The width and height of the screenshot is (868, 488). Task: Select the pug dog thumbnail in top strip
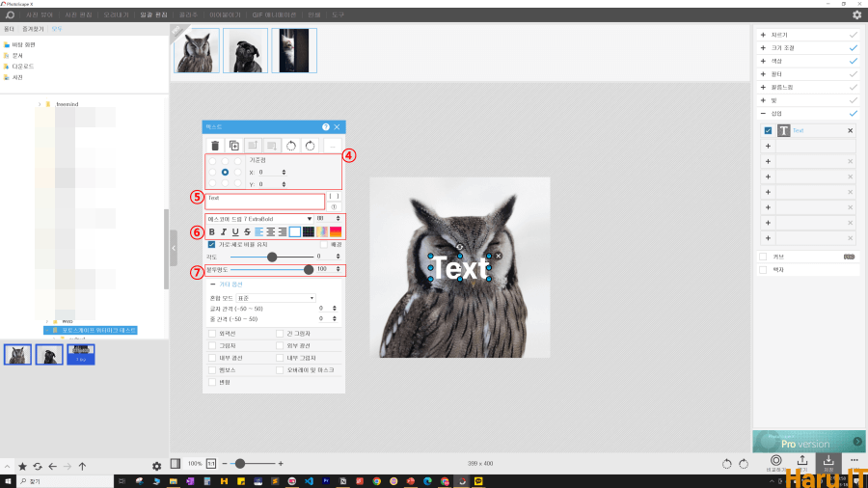coord(245,51)
